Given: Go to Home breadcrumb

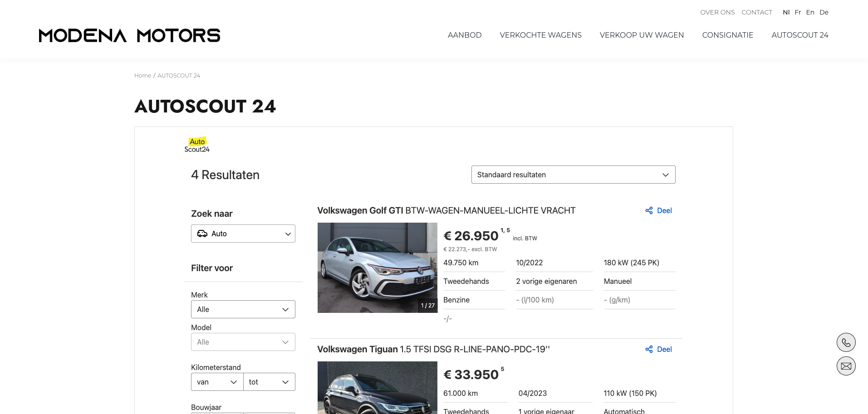Looking at the screenshot, I should coord(142,76).
